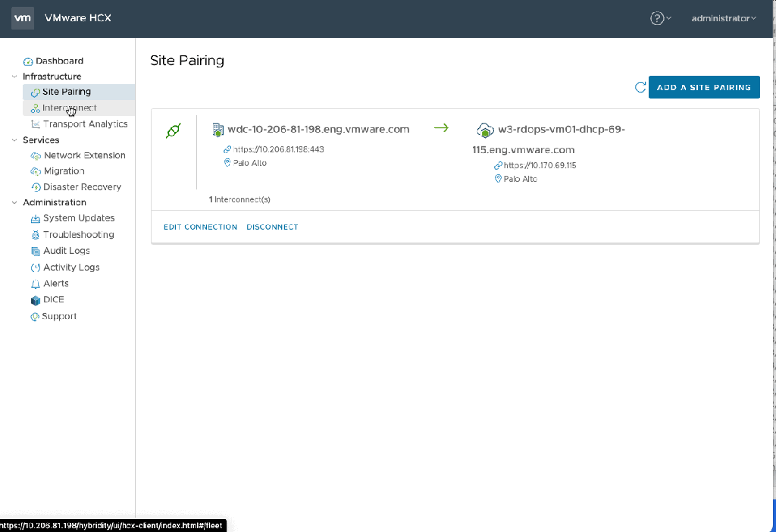This screenshot has height=532, width=776.
Task: Click the VMware vm logo icon
Action: pos(23,18)
